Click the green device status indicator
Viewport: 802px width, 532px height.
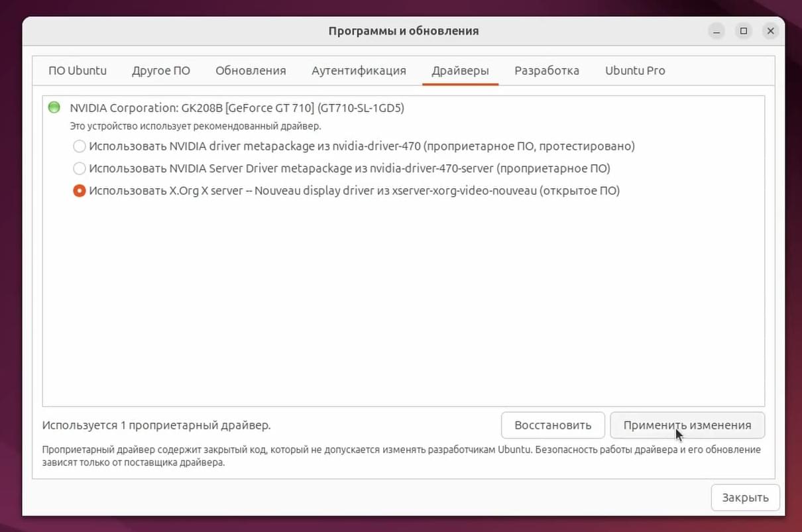(54, 107)
